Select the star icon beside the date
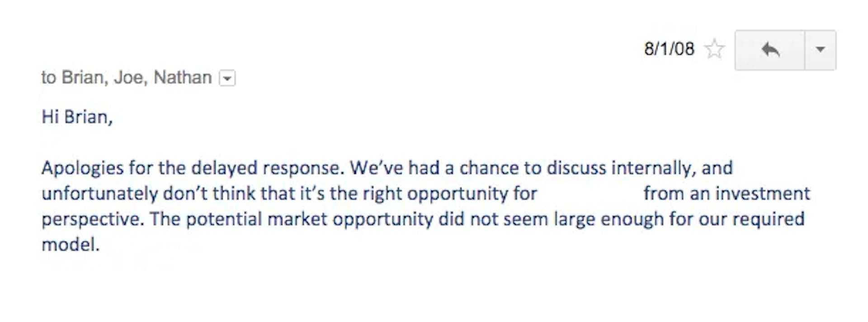Image resolution: width=868 pixels, height=322 pixels. (715, 49)
